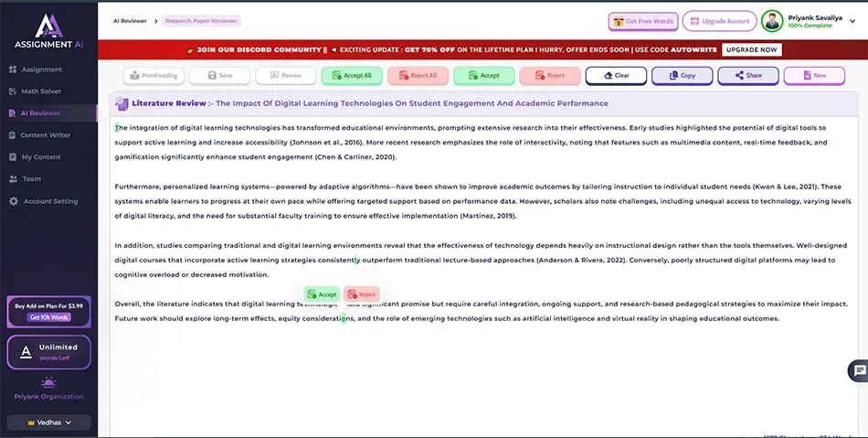Click Reject All in toolbar
The width and height of the screenshot is (868, 438).
[x=418, y=75]
